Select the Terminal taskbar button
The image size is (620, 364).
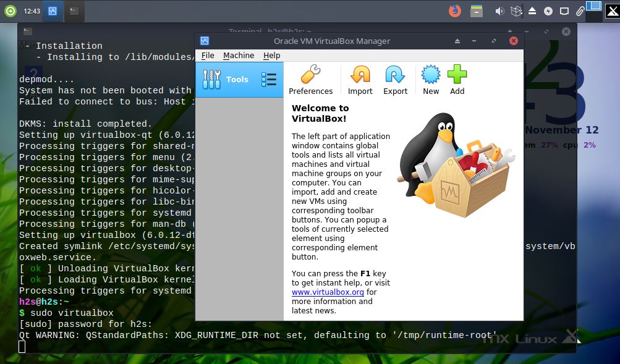[74, 11]
